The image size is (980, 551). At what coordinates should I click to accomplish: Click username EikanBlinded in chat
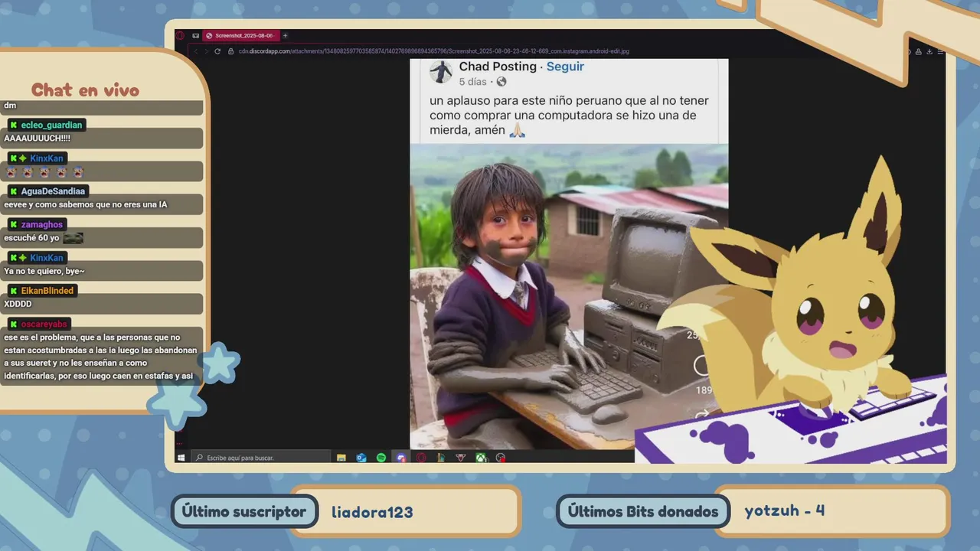pyautogui.click(x=47, y=291)
